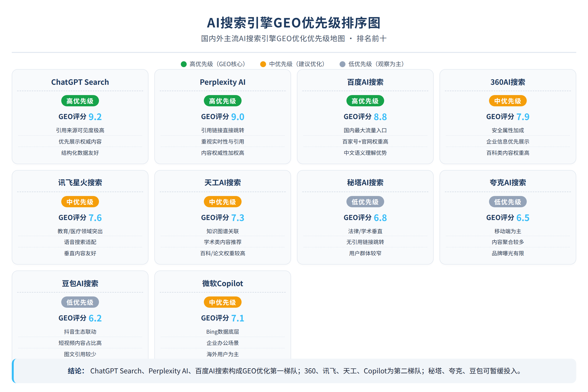
Task: Click the line 百家号+官网权重高
Action: [x=365, y=142]
